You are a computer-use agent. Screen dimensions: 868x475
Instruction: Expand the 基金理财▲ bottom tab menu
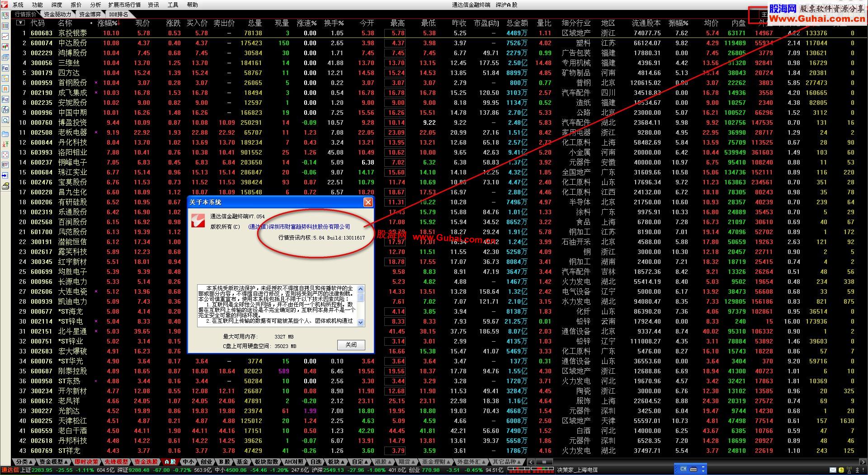(x=437, y=462)
